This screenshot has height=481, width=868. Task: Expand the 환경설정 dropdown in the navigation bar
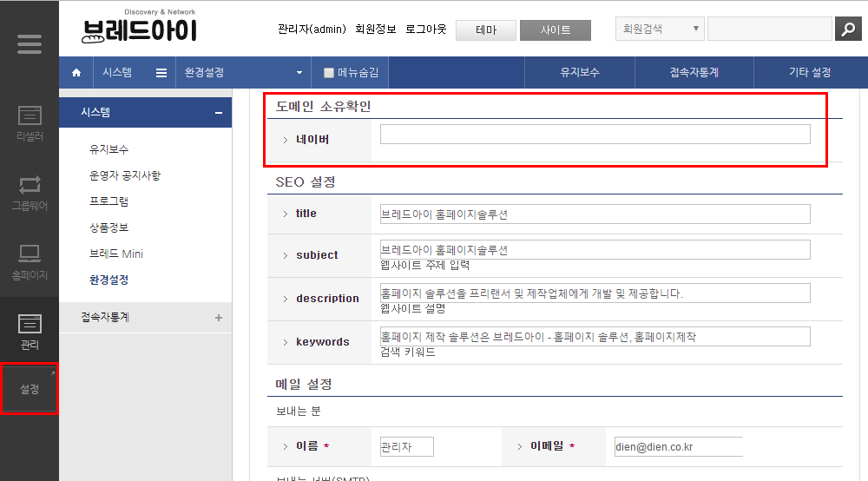[299, 73]
